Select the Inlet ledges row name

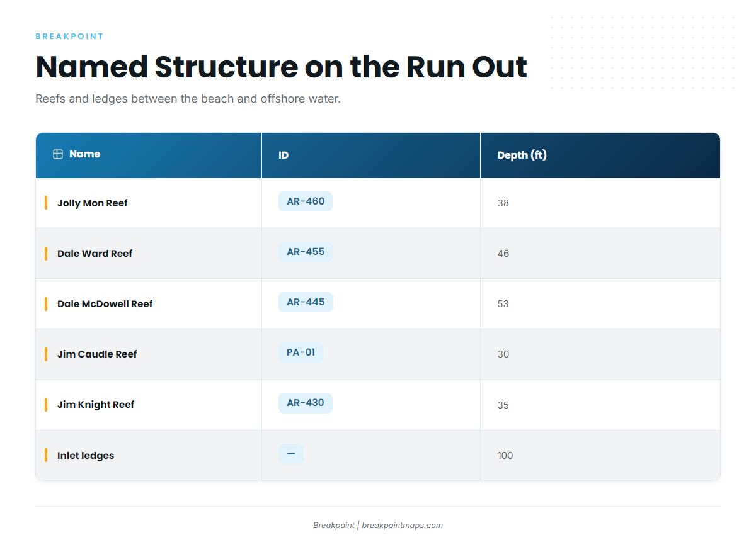coord(86,456)
